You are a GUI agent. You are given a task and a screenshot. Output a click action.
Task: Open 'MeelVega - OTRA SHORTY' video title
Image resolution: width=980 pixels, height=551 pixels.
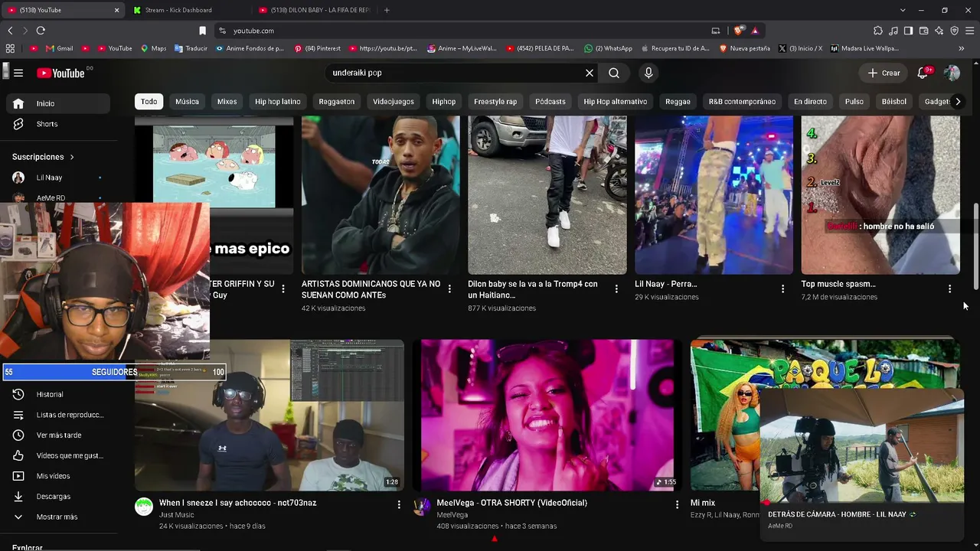(x=511, y=503)
